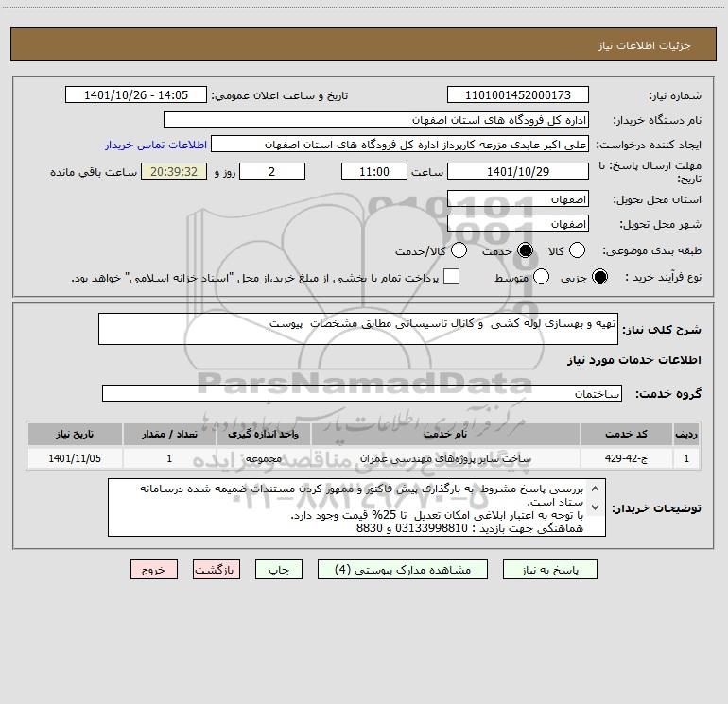Click the اطلاعات خدمات مورد نیاز heading

click(x=633, y=360)
